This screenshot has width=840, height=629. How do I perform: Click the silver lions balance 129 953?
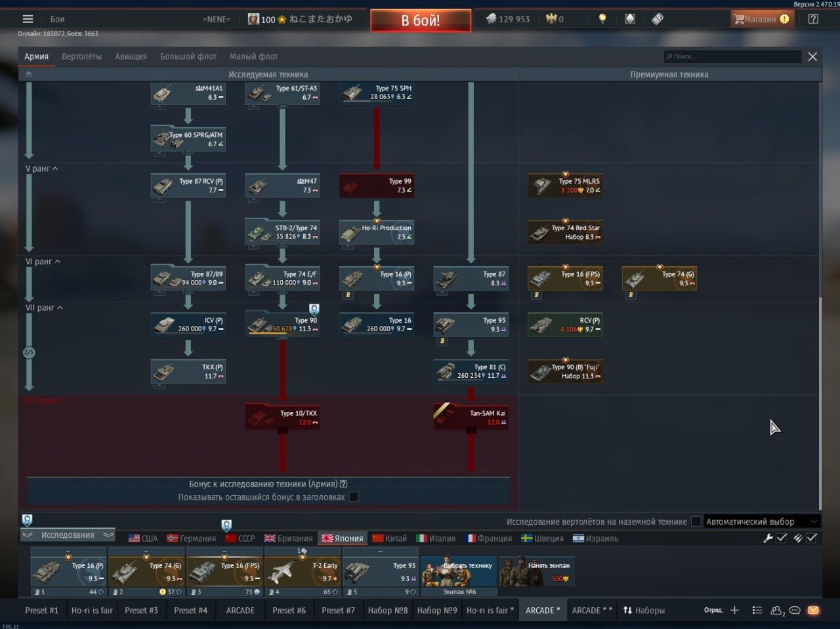point(507,19)
